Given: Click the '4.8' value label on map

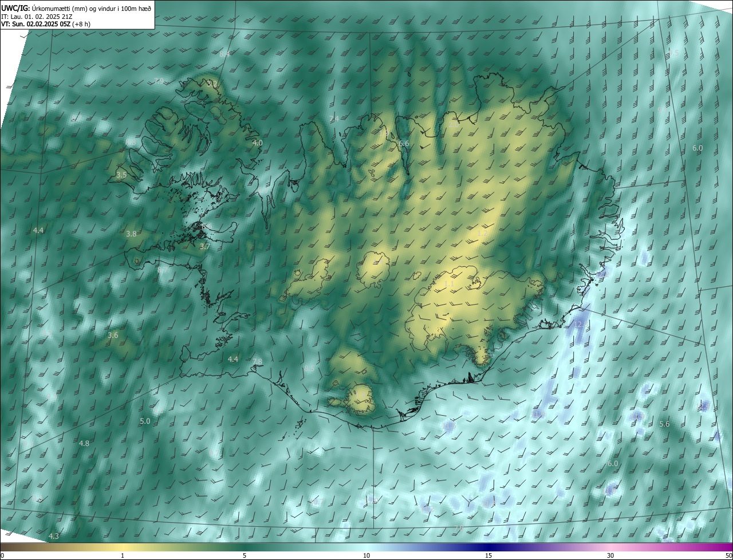Looking at the screenshot, I should [84, 443].
